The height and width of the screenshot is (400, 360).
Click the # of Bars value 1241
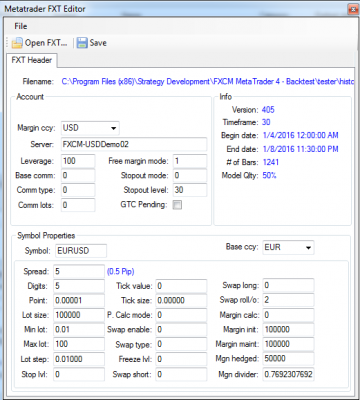pyautogui.click(x=271, y=162)
